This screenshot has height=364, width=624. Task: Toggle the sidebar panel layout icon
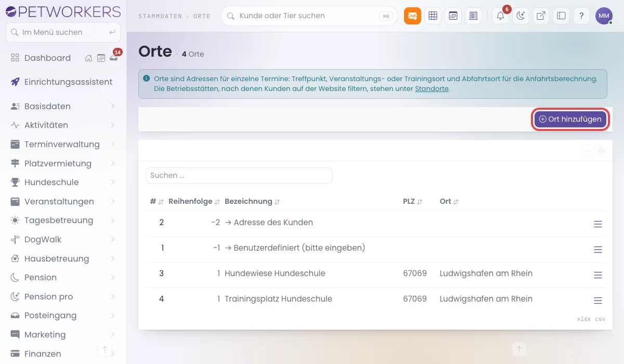pos(561,16)
